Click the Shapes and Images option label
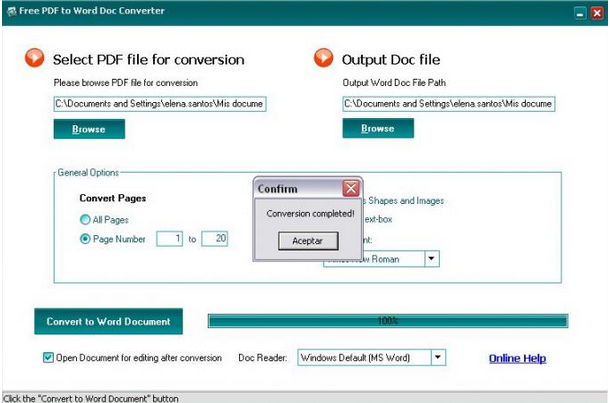This screenshot has width=610, height=403. click(x=405, y=201)
